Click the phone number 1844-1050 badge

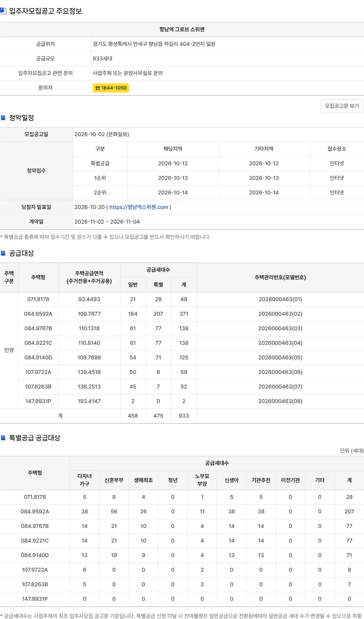point(111,88)
